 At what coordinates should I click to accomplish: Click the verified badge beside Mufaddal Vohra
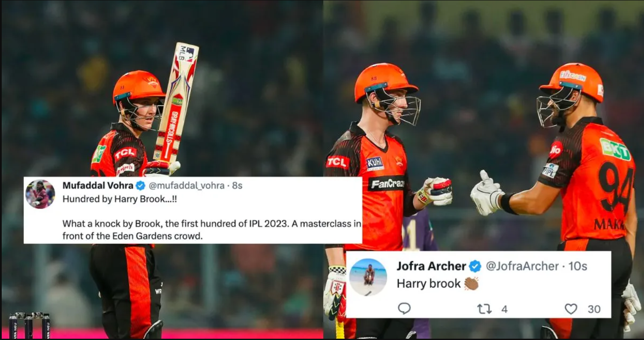(x=141, y=185)
